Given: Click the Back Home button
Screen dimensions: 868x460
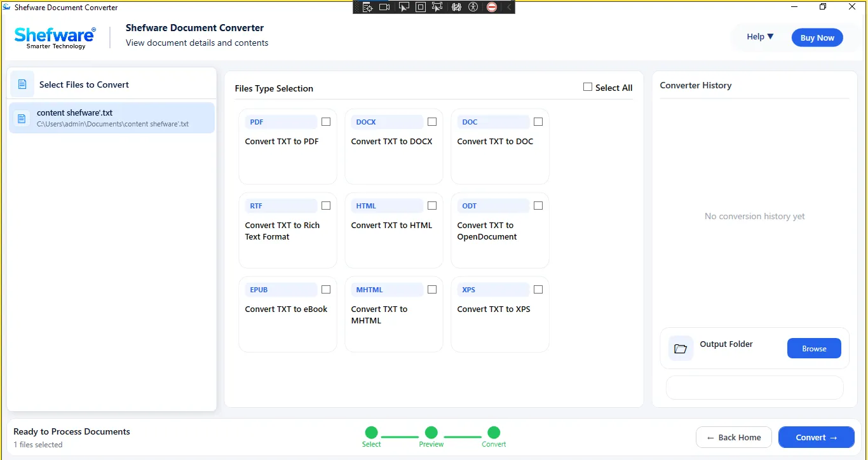Looking at the screenshot, I should click(734, 437).
